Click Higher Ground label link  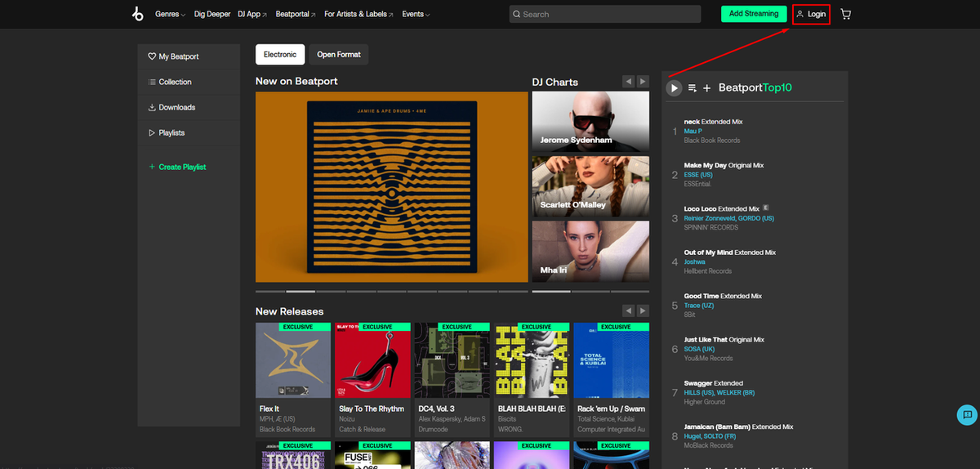pyautogui.click(x=704, y=401)
